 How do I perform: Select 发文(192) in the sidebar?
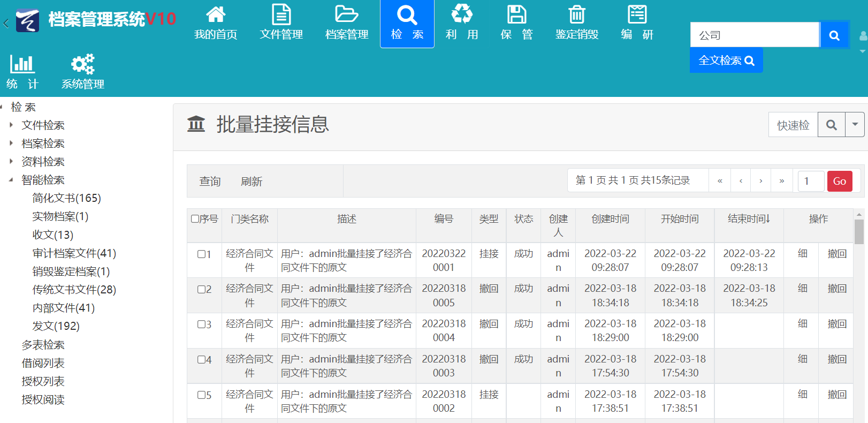[56, 326]
